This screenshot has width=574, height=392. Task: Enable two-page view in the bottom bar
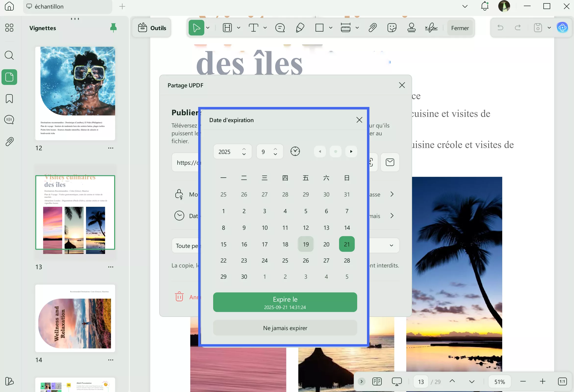coord(377,381)
